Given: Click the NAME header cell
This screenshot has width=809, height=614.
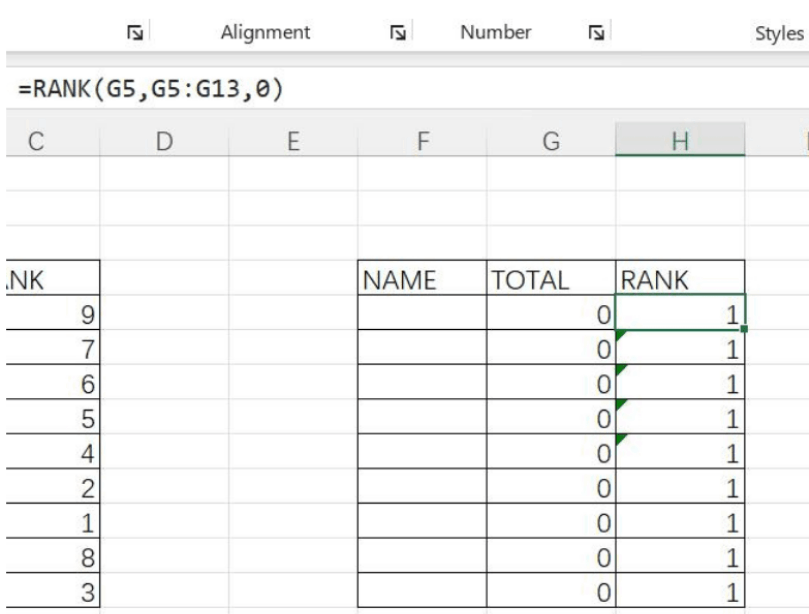Looking at the screenshot, I should pos(422,279).
